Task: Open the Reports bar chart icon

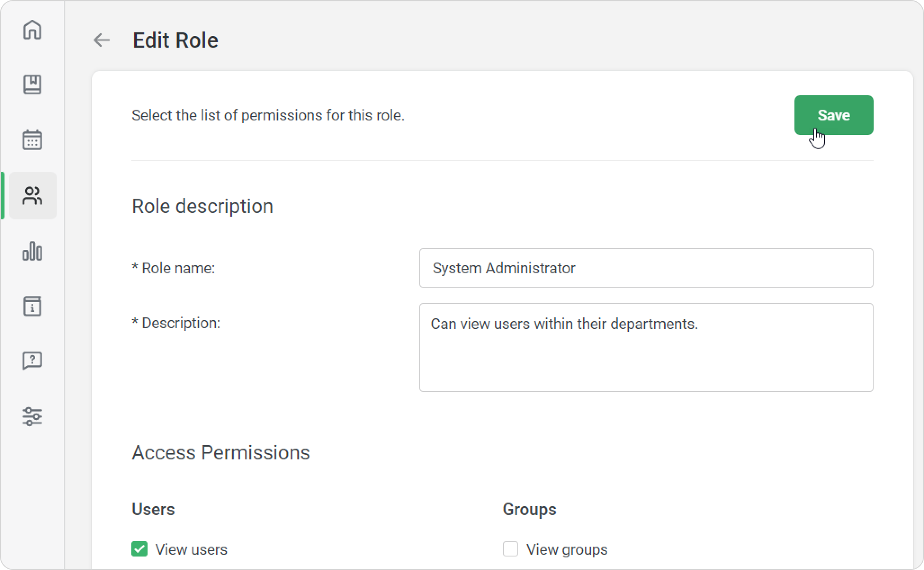Action: pos(32,251)
